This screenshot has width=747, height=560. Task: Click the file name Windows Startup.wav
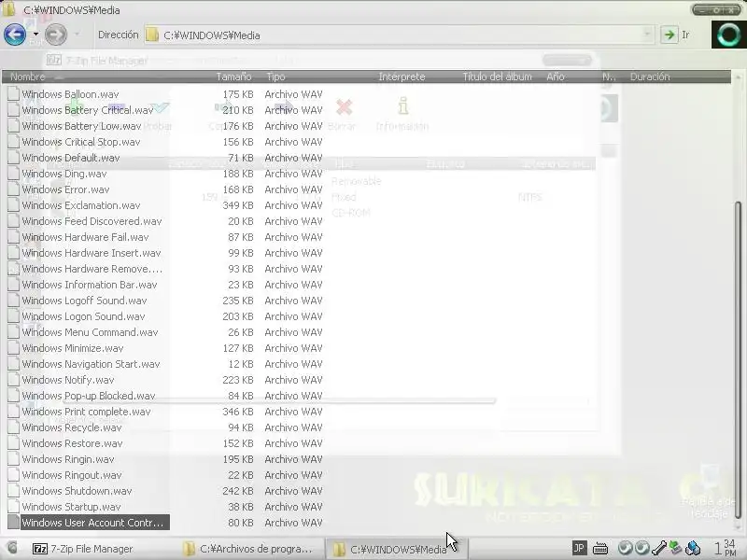tap(71, 507)
